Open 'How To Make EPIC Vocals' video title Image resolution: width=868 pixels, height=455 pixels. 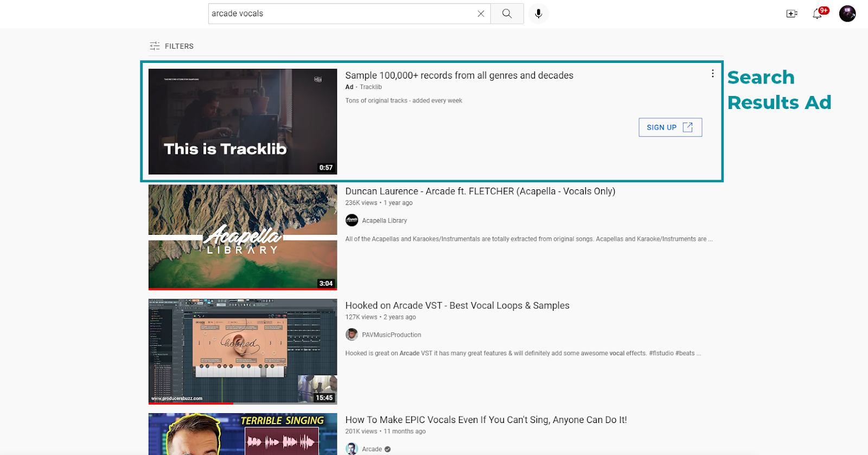pyautogui.click(x=486, y=420)
